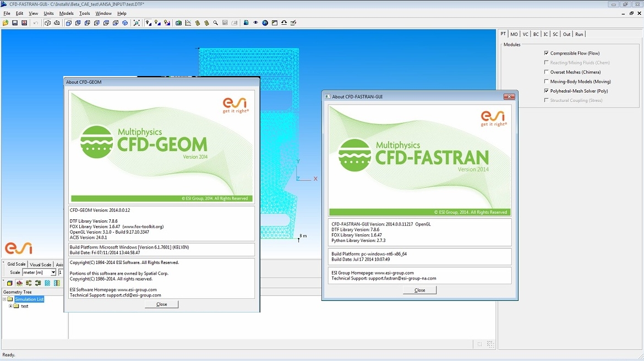
Task: Switch to the BC tab
Action: click(536, 34)
